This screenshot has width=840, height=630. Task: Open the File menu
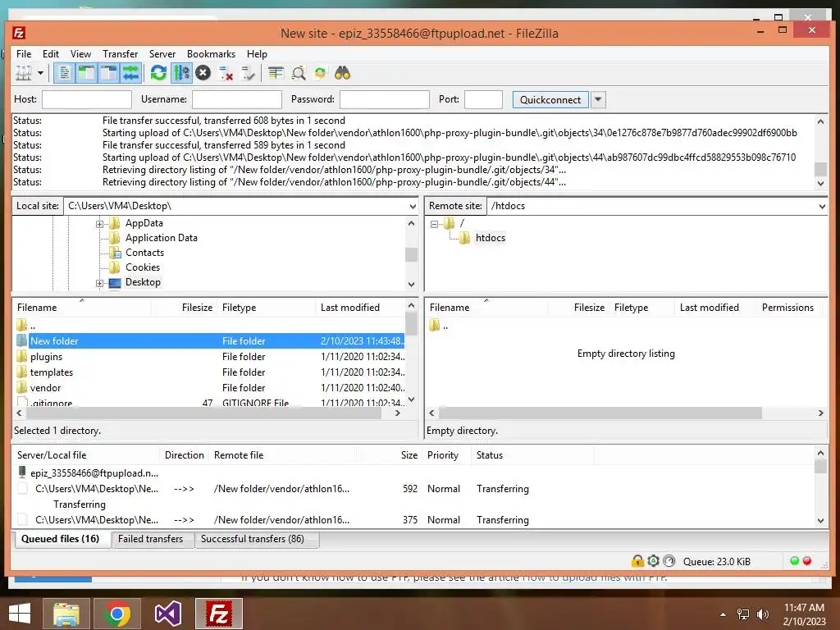(x=24, y=54)
